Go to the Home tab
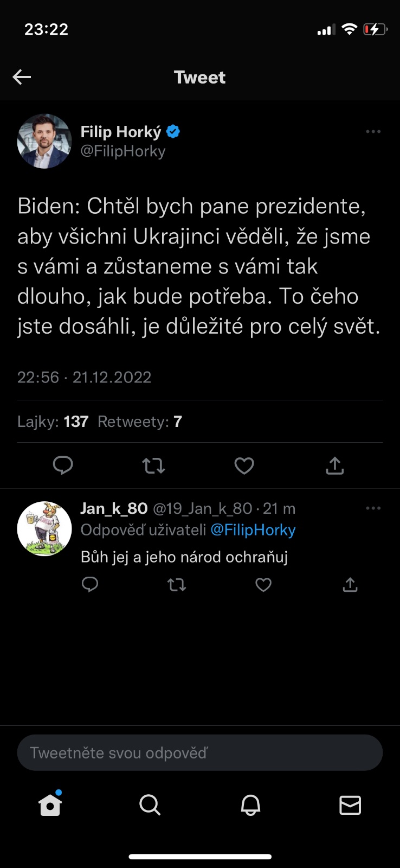The image size is (400, 868). click(50, 805)
